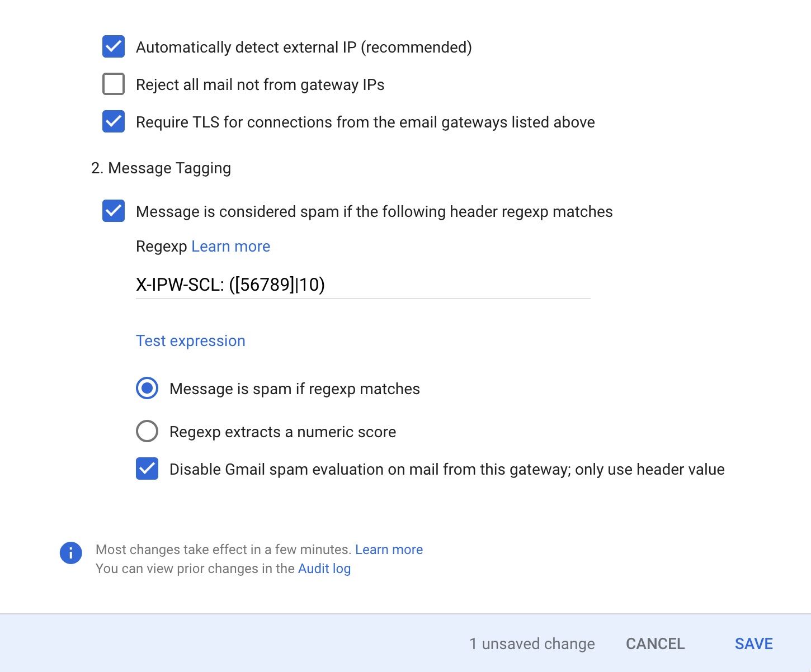Select Message is spam if regexp matches radio
The image size is (811, 672).
click(x=147, y=388)
